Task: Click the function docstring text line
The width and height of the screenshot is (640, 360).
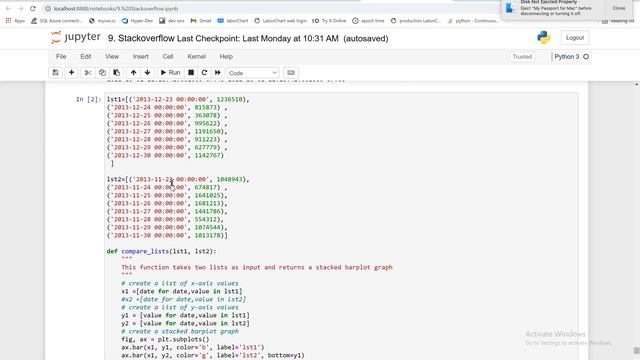Action: coord(257,267)
